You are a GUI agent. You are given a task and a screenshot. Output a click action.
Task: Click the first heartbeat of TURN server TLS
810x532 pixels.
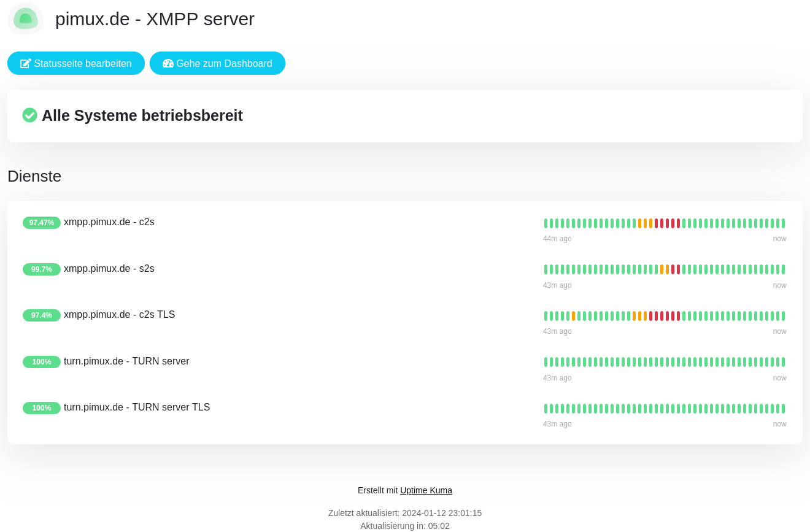pyautogui.click(x=546, y=409)
